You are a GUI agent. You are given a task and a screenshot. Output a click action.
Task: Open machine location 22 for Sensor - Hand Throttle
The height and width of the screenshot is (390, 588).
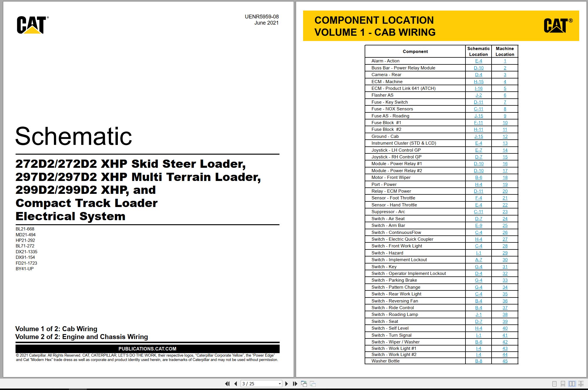505,205
